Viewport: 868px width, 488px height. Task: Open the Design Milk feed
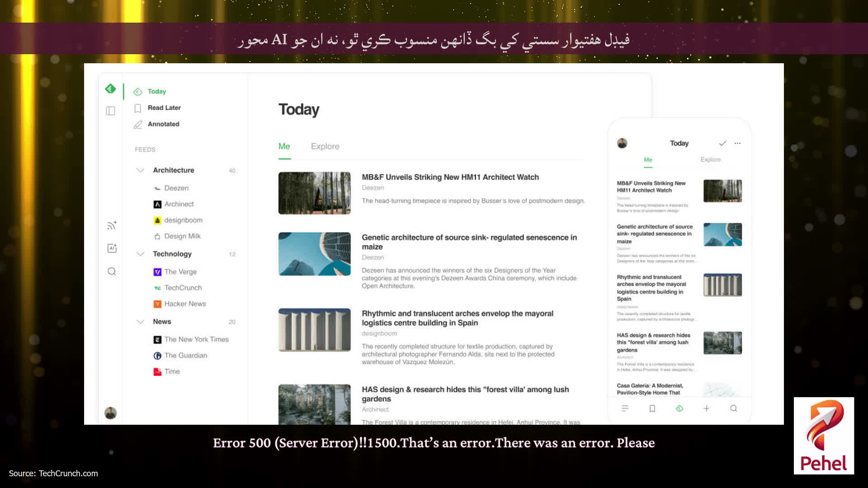pyautogui.click(x=183, y=236)
